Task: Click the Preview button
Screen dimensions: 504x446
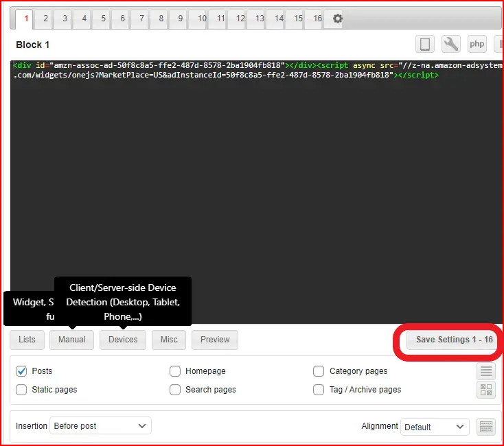Action: tap(215, 340)
